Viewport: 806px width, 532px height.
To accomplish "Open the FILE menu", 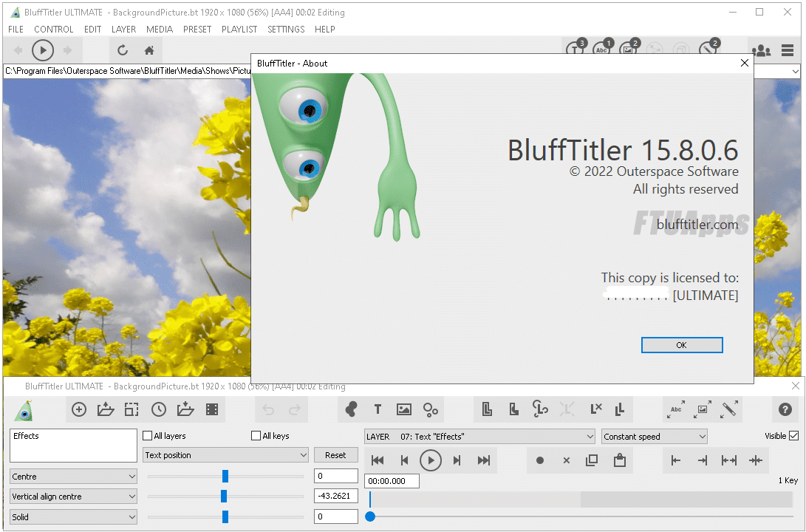I will coord(16,30).
